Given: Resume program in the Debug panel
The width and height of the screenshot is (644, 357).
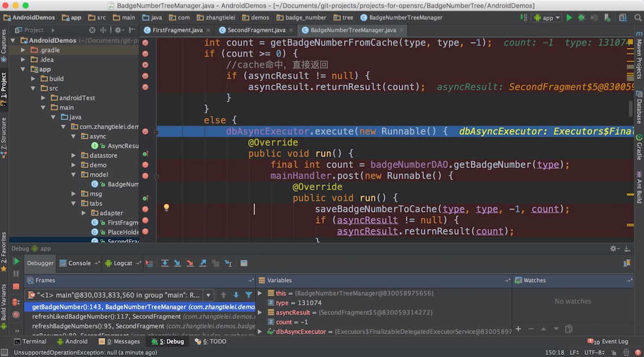Looking at the screenshot, I should coord(16,262).
